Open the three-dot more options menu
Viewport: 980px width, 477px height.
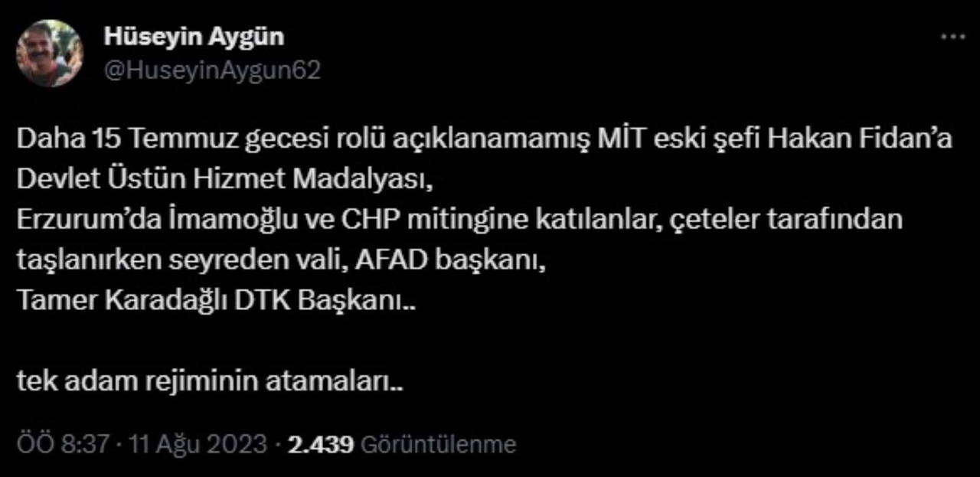tap(952, 37)
